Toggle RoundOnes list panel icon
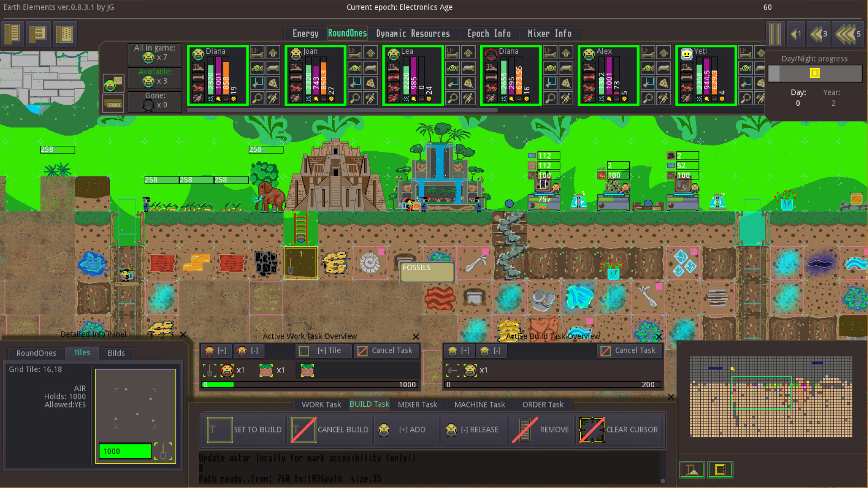The height and width of the screenshot is (488, 868). pyautogui.click(x=113, y=83)
